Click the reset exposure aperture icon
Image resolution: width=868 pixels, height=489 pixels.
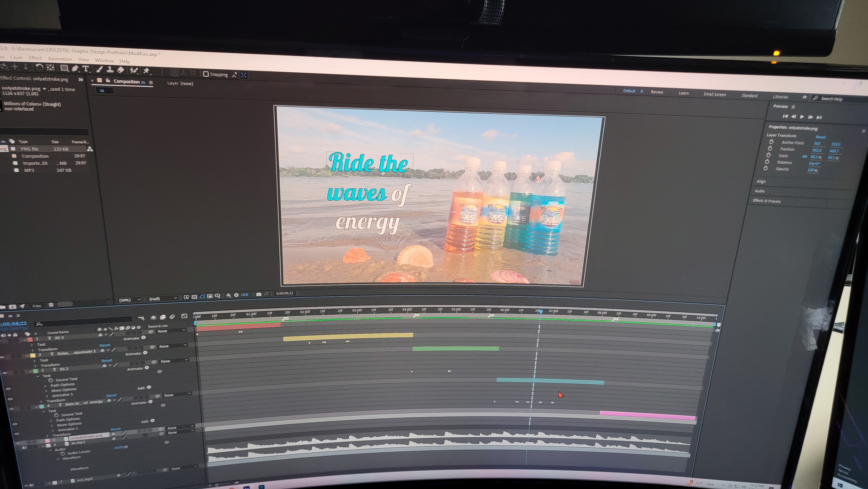(236, 295)
